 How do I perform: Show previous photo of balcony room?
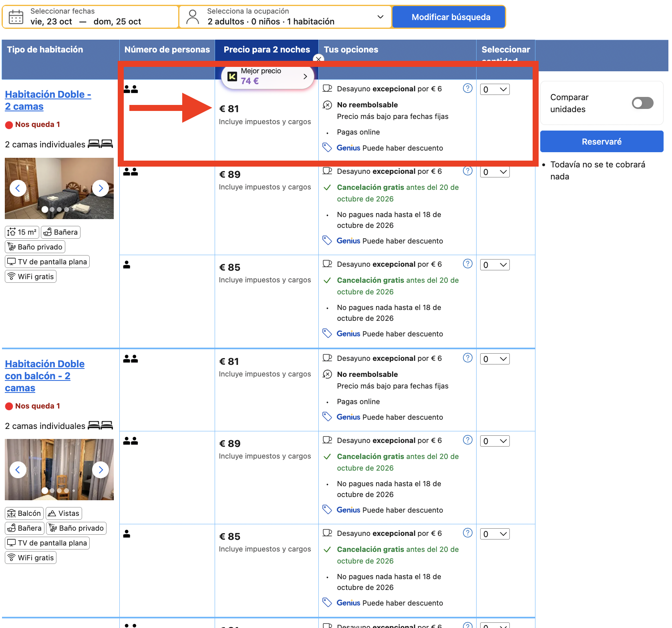18,469
